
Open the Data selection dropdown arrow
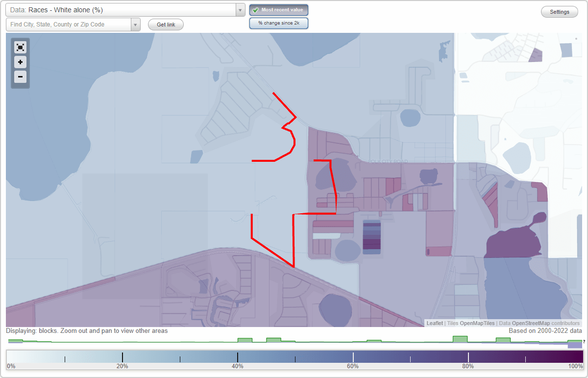[240, 10]
